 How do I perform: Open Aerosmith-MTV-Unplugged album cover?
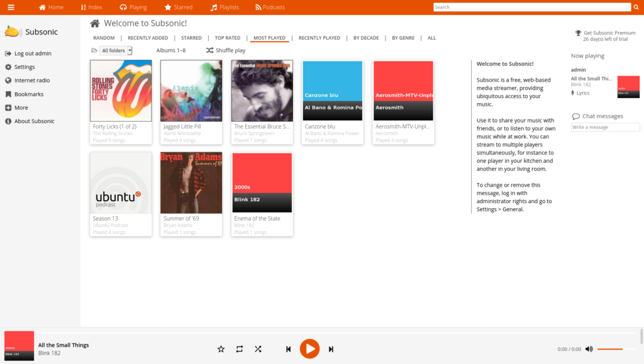click(x=403, y=91)
